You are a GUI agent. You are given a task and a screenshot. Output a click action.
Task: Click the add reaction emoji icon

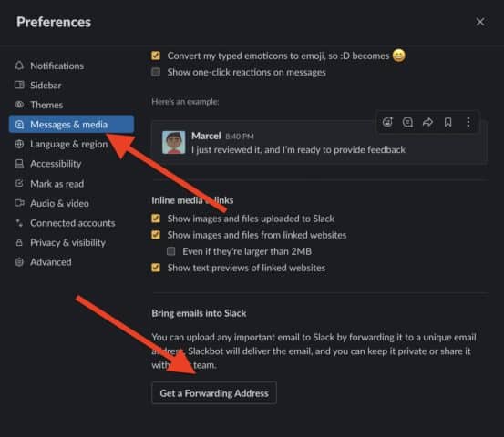click(x=387, y=122)
